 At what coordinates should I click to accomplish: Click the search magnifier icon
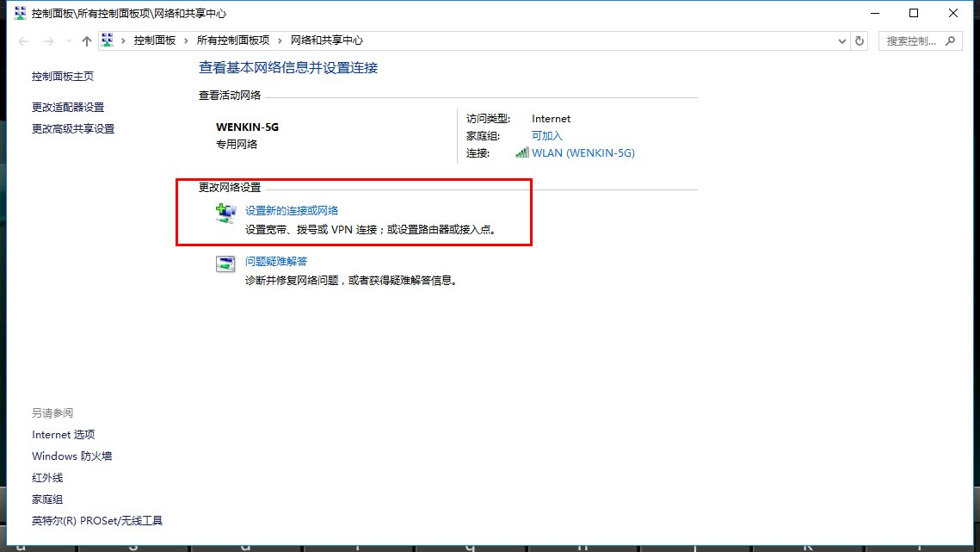coord(951,40)
